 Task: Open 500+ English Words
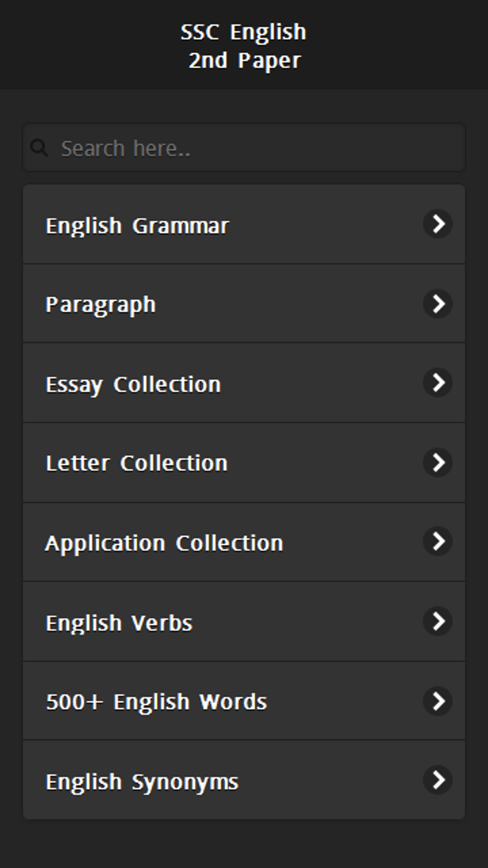pyautogui.click(x=156, y=702)
